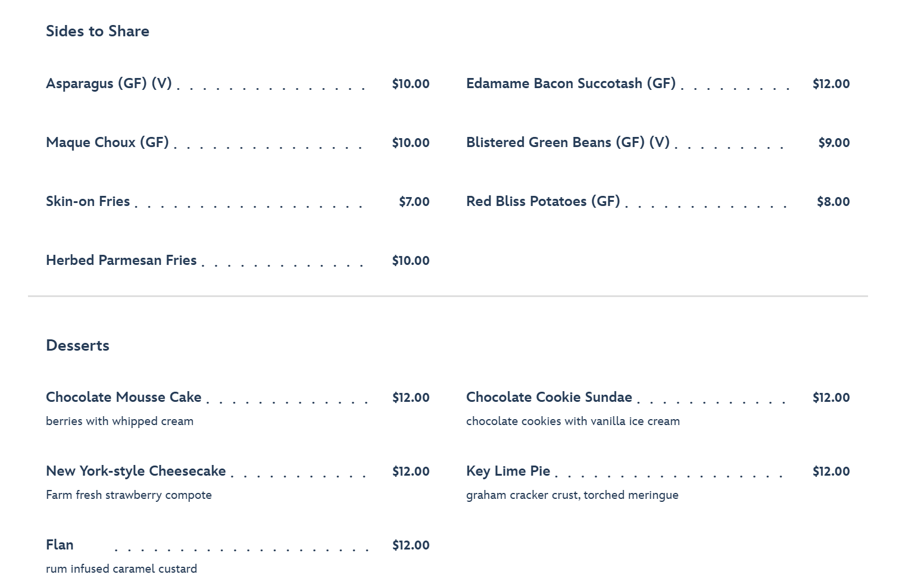Click Edamame Bacon Succotash (GF)
This screenshot has height=587, width=924.
pyautogui.click(x=571, y=83)
